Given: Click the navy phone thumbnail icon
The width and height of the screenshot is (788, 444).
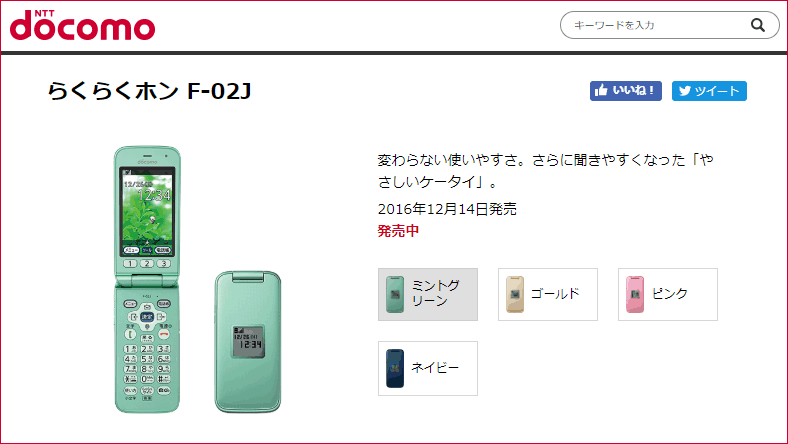Looking at the screenshot, I should tap(395, 369).
